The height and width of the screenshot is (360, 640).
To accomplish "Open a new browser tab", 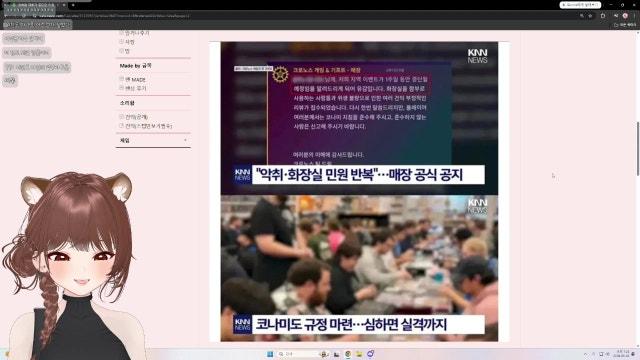I will pyautogui.click(x=73, y=5).
